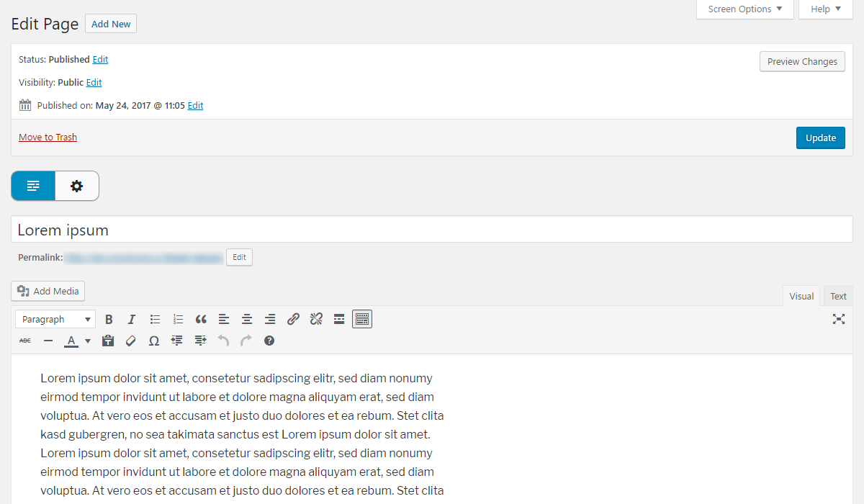Apply blockquote formatting

point(201,319)
